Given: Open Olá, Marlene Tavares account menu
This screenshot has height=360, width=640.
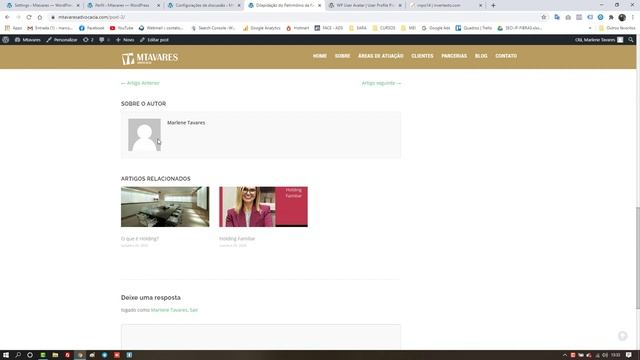Looking at the screenshot, I should tap(599, 40).
